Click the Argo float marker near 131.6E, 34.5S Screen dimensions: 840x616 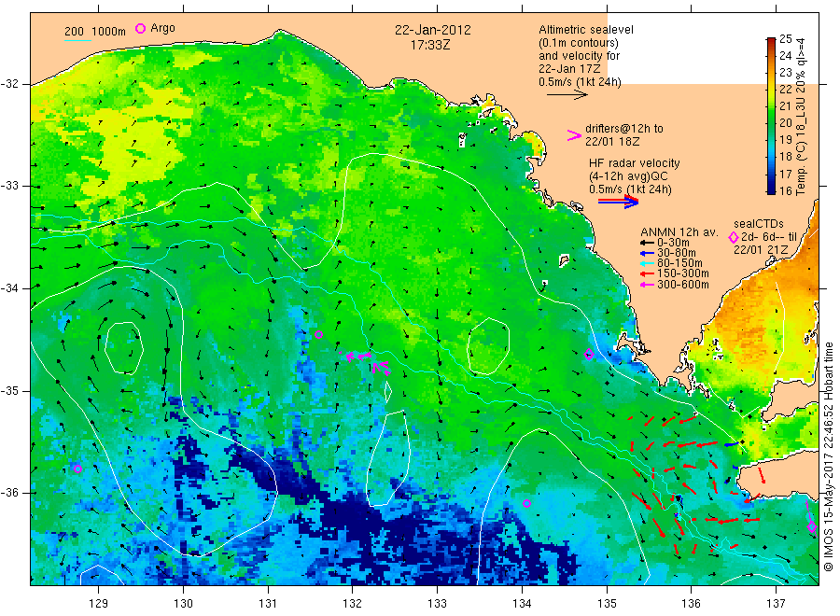click(x=319, y=335)
